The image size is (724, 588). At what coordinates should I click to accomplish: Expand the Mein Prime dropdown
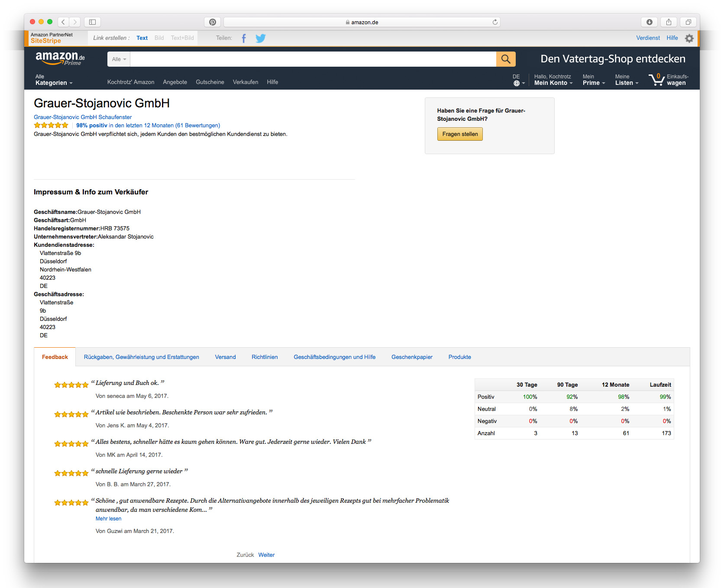594,80
